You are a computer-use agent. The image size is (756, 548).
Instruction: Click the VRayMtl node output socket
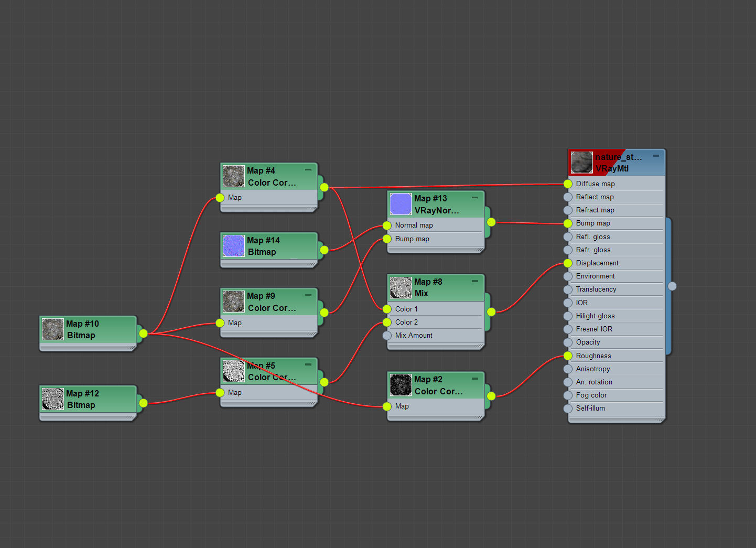[672, 286]
